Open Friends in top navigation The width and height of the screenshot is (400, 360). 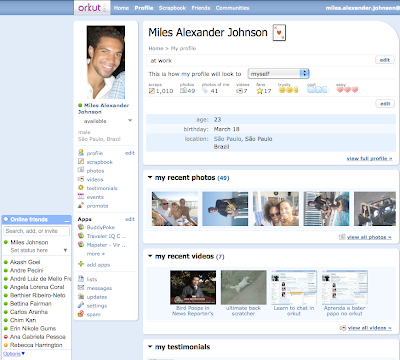[201, 8]
